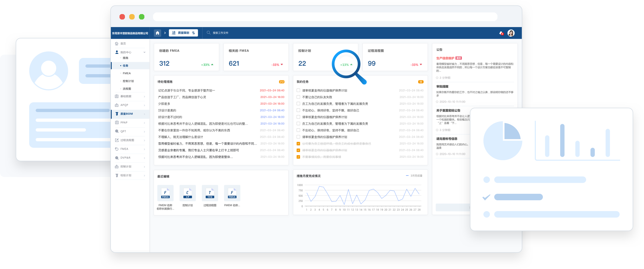Click the 基础数据 sidebar icon
The image size is (644, 269).
click(117, 96)
